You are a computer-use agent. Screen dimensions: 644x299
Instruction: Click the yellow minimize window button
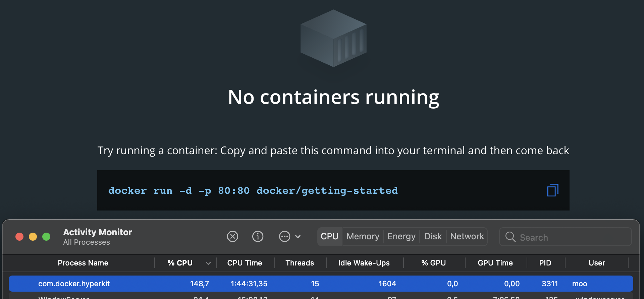33,237
